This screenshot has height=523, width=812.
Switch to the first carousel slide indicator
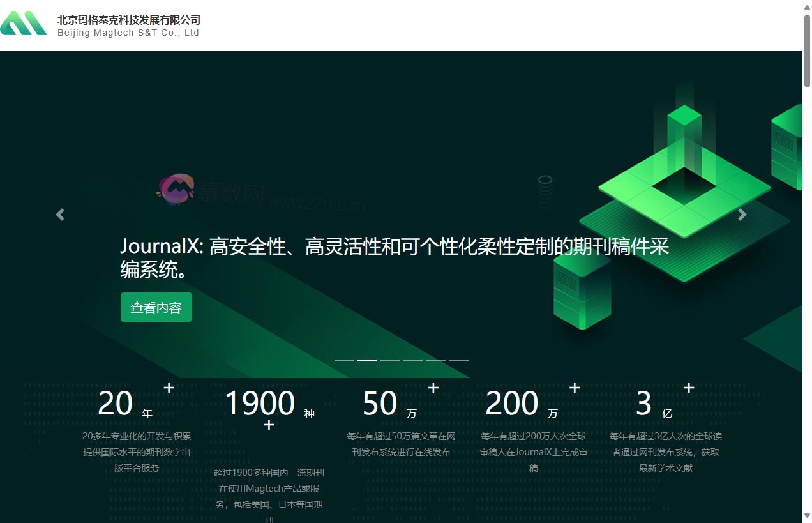click(x=343, y=360)
